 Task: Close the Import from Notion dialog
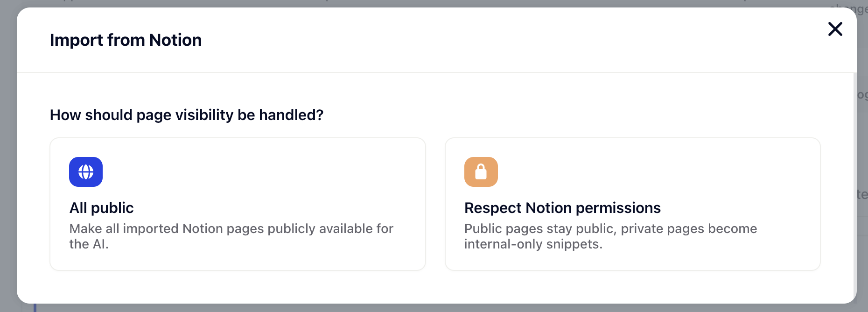coord(835,29)
